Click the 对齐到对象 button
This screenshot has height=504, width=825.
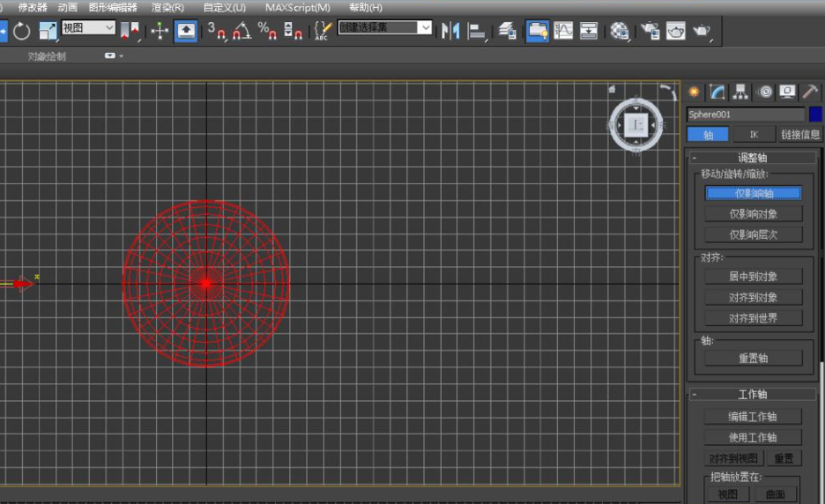pyautogui.click(x=754, y=297)
